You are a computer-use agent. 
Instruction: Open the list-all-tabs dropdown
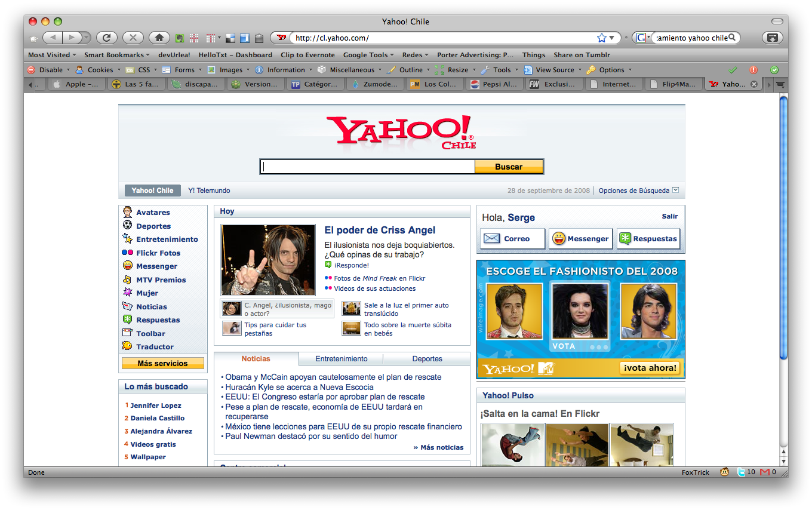pos(780,84)
